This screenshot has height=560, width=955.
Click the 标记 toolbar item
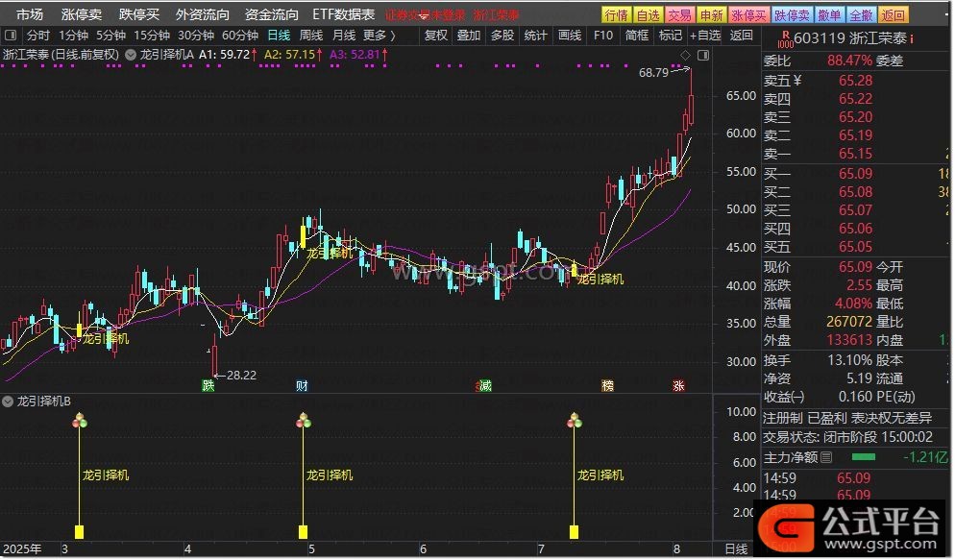[x=671, y=36]
